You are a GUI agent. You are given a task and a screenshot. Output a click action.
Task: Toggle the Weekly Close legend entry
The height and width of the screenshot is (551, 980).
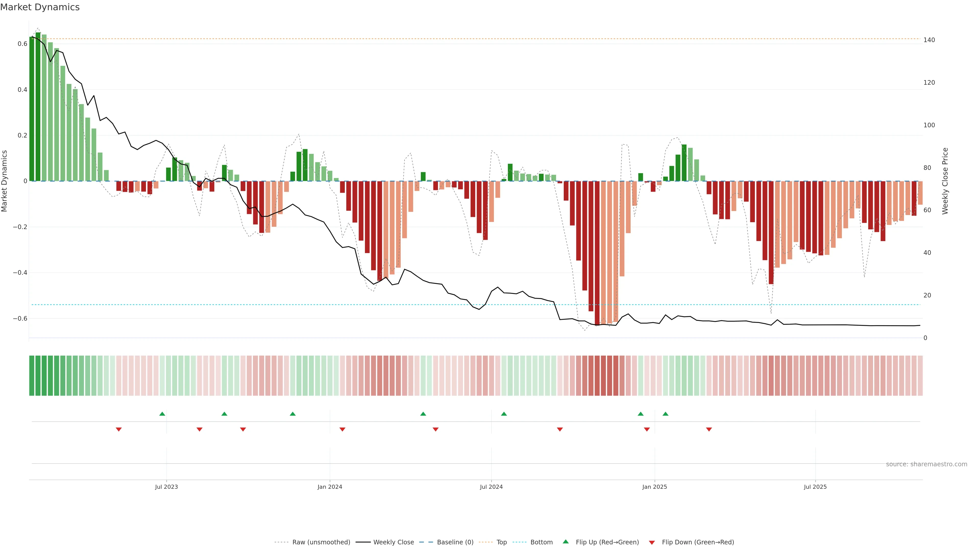click(393, 542)
